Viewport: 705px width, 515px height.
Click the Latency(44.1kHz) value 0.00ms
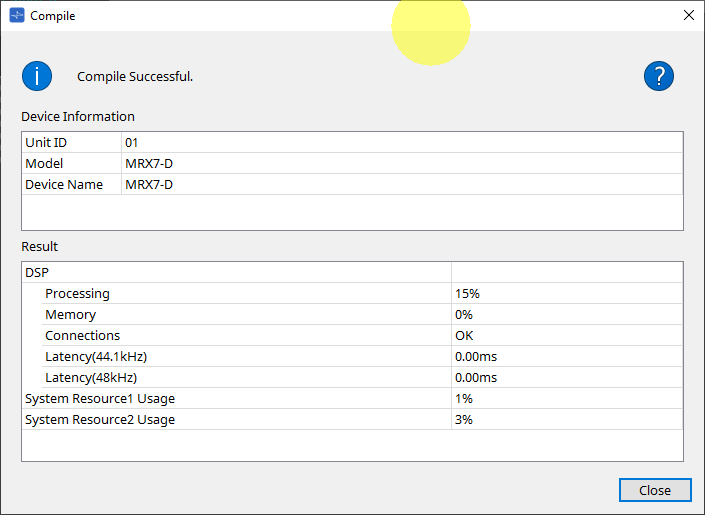(476, 357)
